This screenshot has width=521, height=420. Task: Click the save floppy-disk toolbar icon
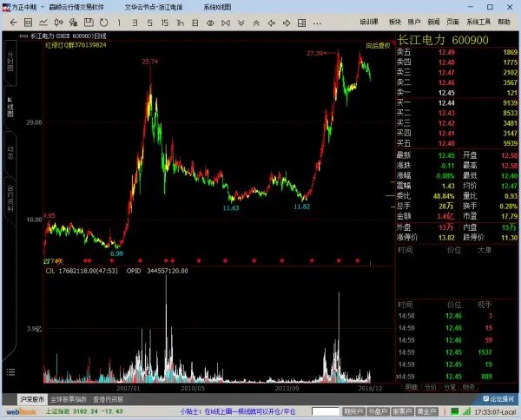tap(89, 23)
